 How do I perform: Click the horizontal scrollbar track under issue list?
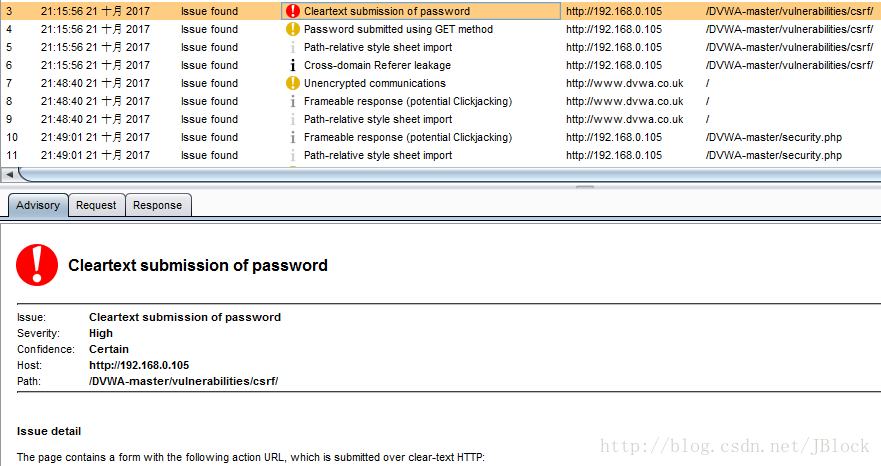(449, 175)
